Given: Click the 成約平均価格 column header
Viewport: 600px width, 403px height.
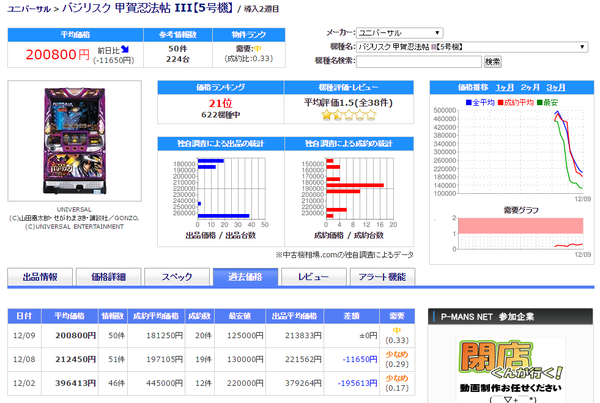Looking at the screenshot, I should click(156, 316).
